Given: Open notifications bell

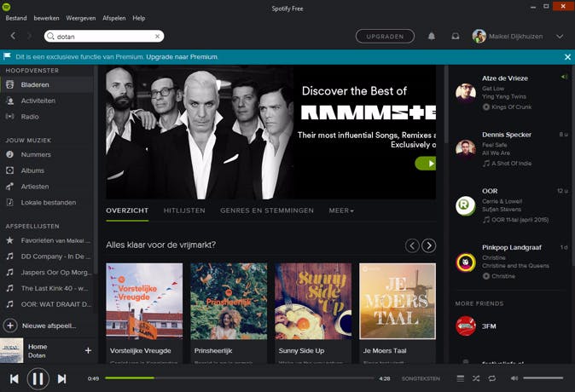Looking at the screenshot, I should (432, 37).
